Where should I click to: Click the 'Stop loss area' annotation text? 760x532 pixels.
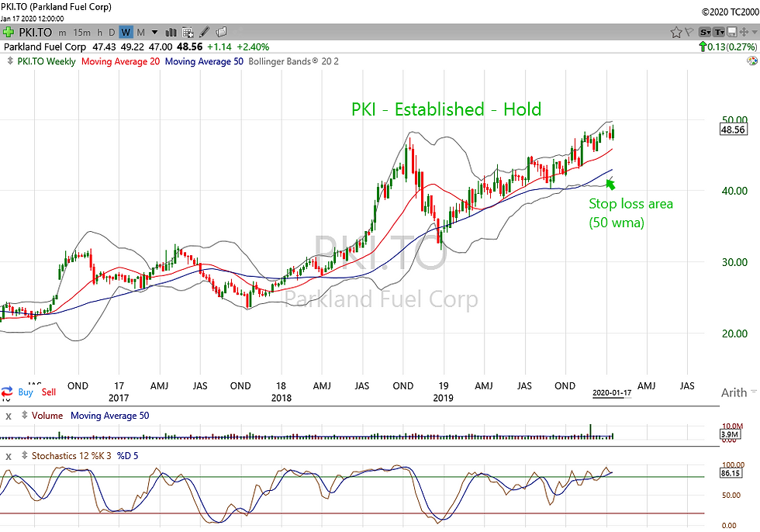[x=630, y=204]
